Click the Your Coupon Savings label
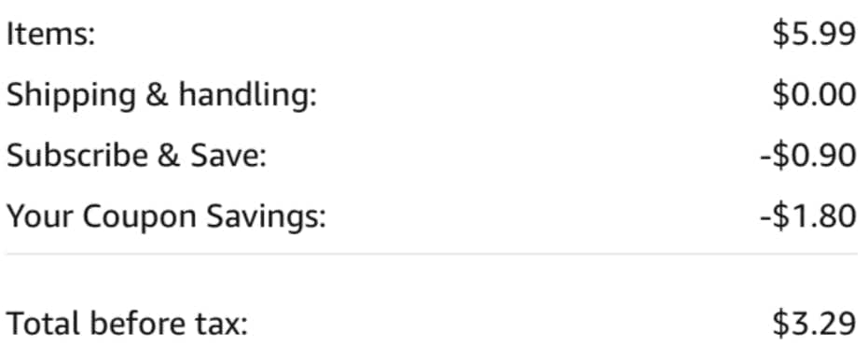This screenshot has height=346, width=868. (x=167, y=217)
